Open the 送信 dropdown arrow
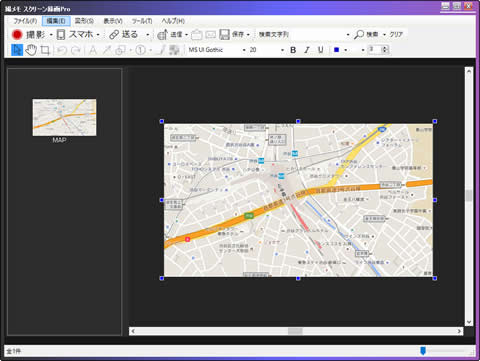This screenshot has height=361, width=480. [186, 35]
